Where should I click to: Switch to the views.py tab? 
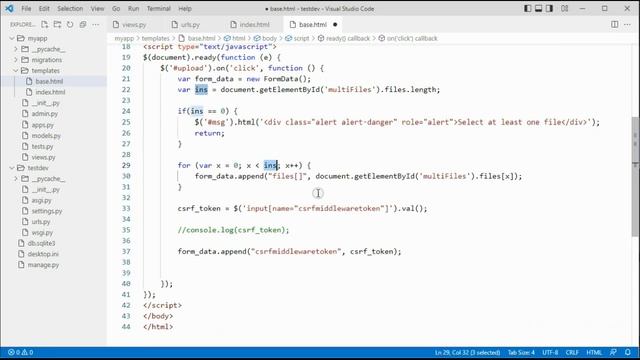coord(134,24)
